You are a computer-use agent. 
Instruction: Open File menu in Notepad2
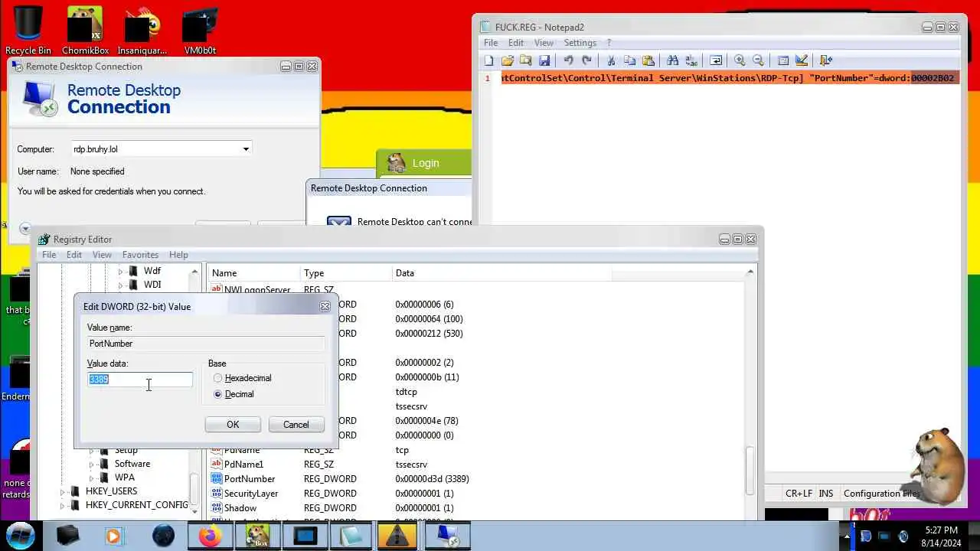point(491,43)
